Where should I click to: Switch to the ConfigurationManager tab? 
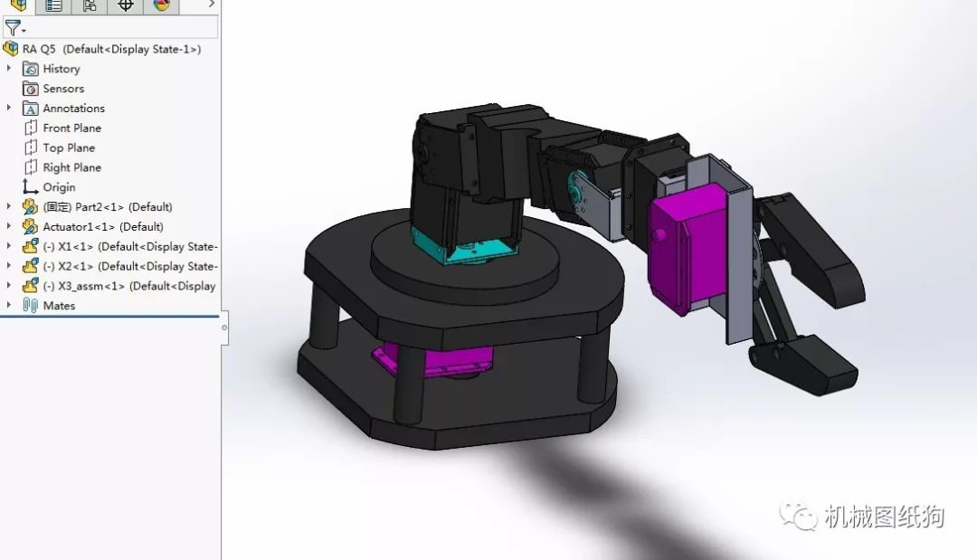pyautogui.click(x=89, y=5)
